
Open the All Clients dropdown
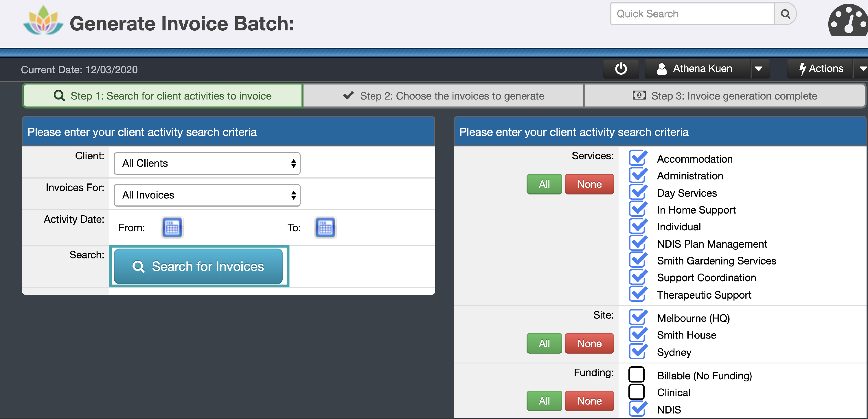click(207, 163)
